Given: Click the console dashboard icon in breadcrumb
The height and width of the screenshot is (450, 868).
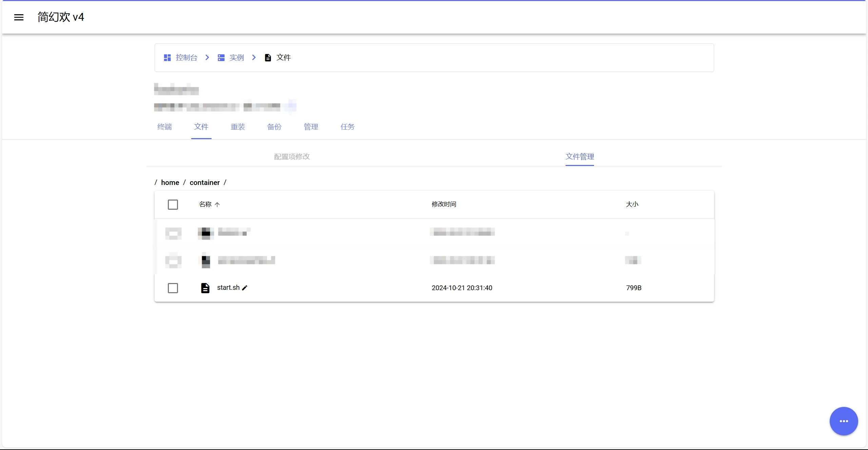Looking at the screenshot, I should click(167, 58).
